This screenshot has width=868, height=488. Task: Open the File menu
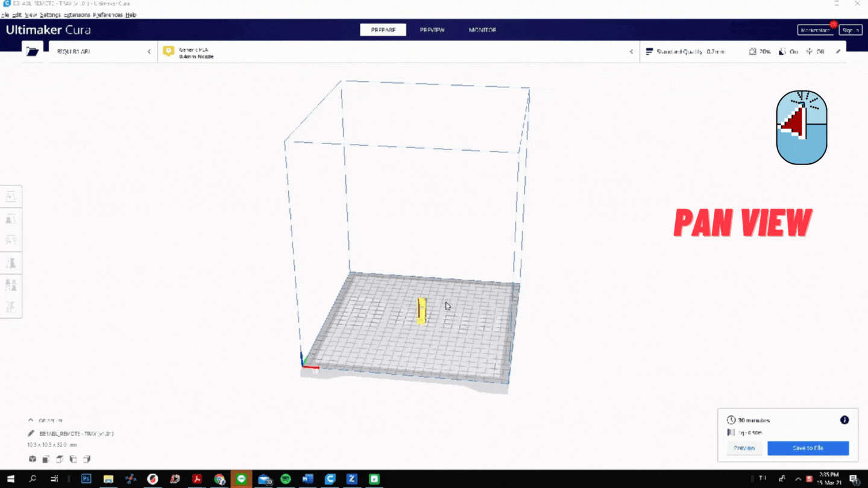tap(5, 14)
